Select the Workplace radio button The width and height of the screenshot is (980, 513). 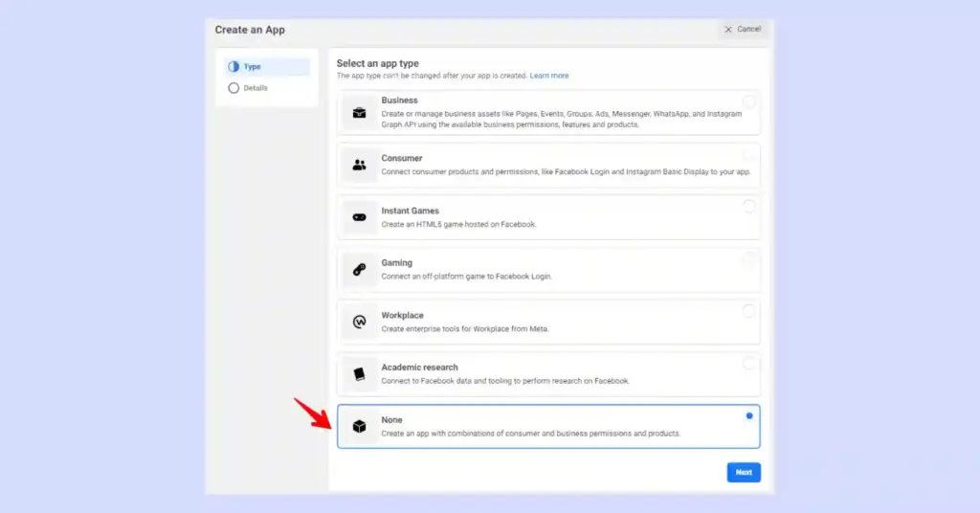(x=748, y=311)
